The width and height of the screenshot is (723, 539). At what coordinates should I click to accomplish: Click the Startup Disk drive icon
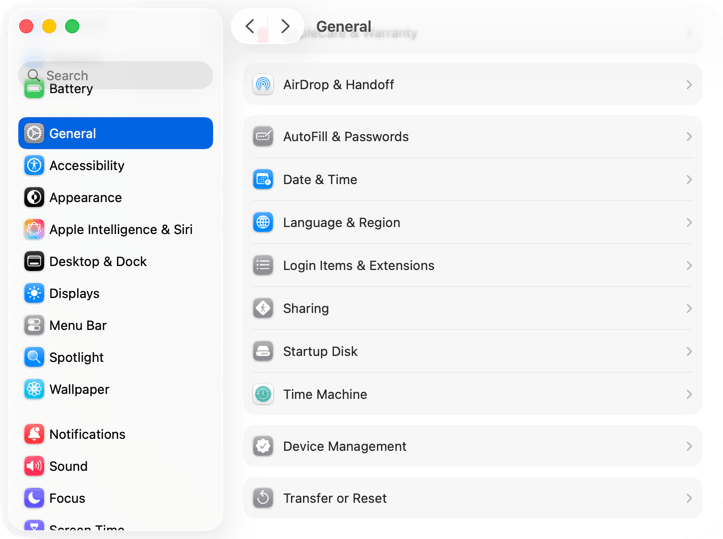263,351
